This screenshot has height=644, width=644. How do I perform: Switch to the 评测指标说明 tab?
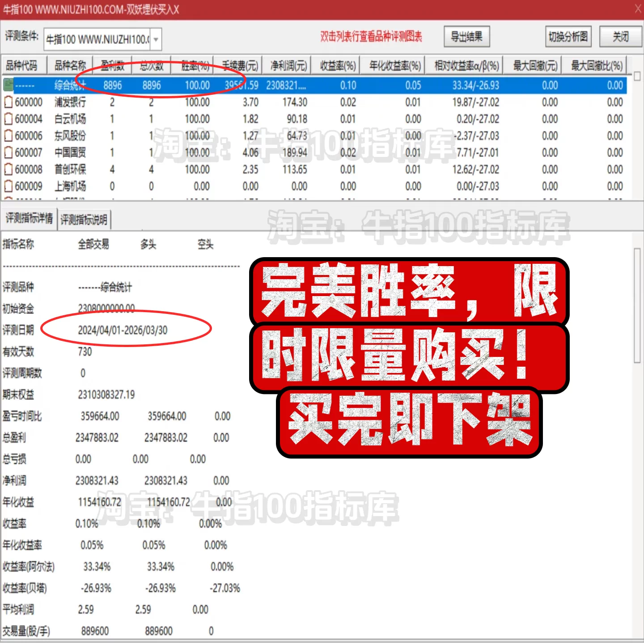tap(84, 220)
